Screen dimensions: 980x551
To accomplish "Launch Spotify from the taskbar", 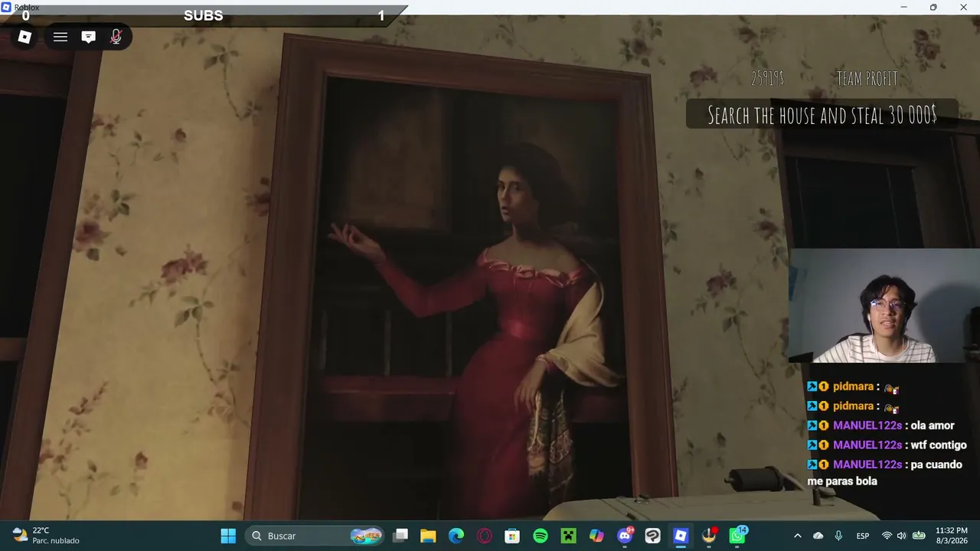I will click(541, 536).
